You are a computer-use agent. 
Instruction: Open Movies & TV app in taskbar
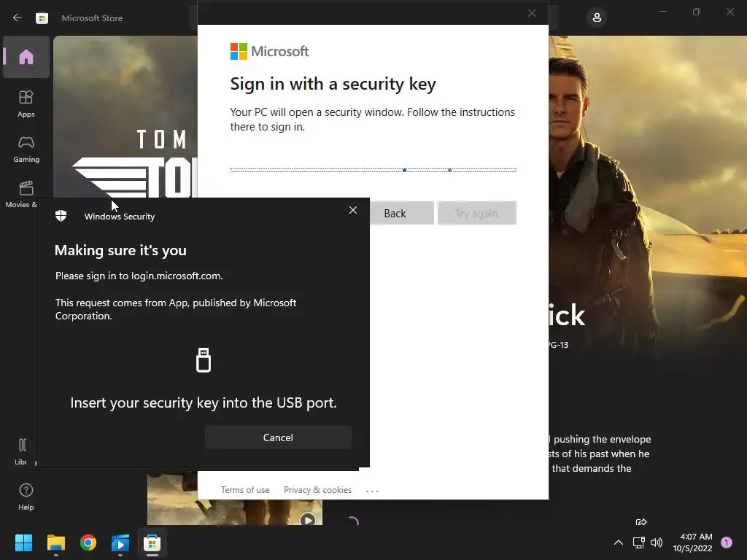pyautogui.click(x=120, y=542)
